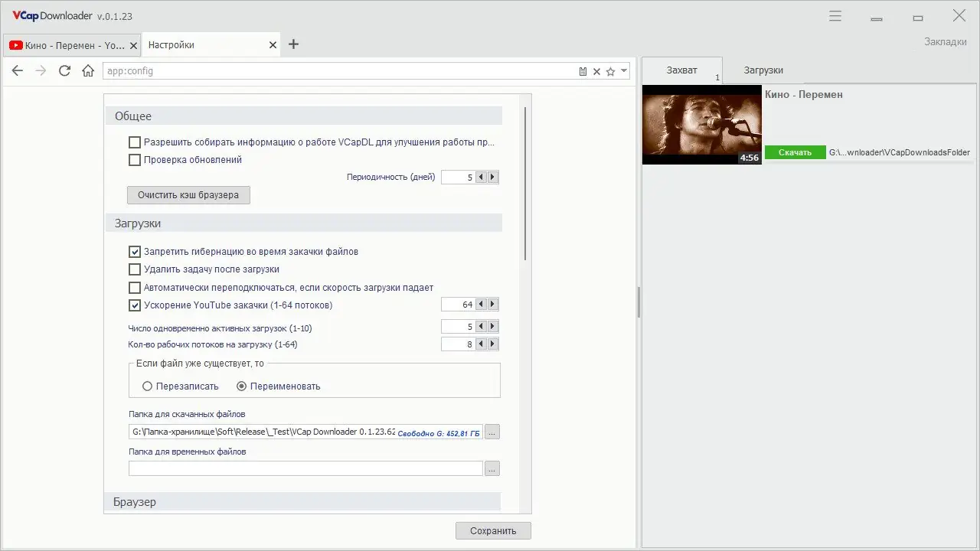Select the Перезаписать radio button
The height and width of the screenshot is (551, 980).
147,386
